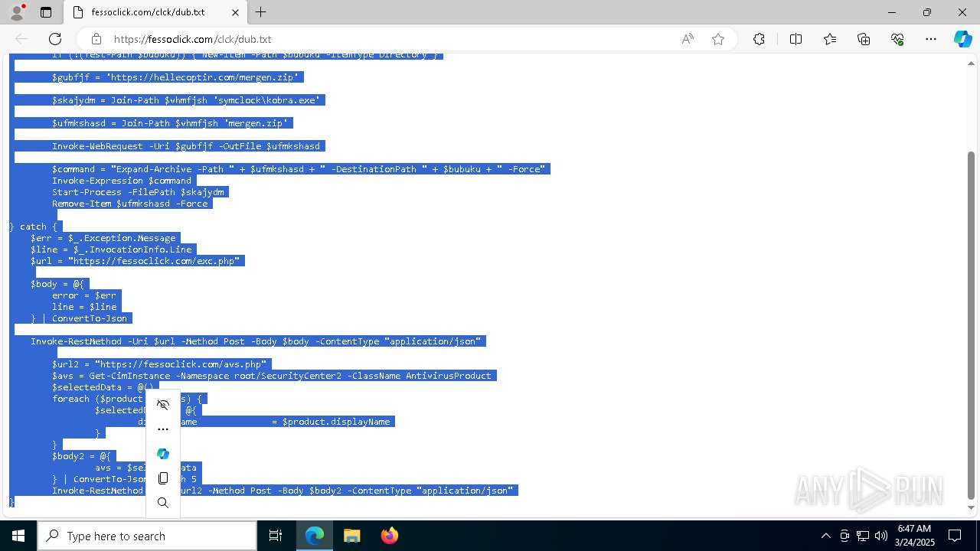Open the browser profile avatar
This screenshot has height=551, width=980.
(x=16, y=12)
